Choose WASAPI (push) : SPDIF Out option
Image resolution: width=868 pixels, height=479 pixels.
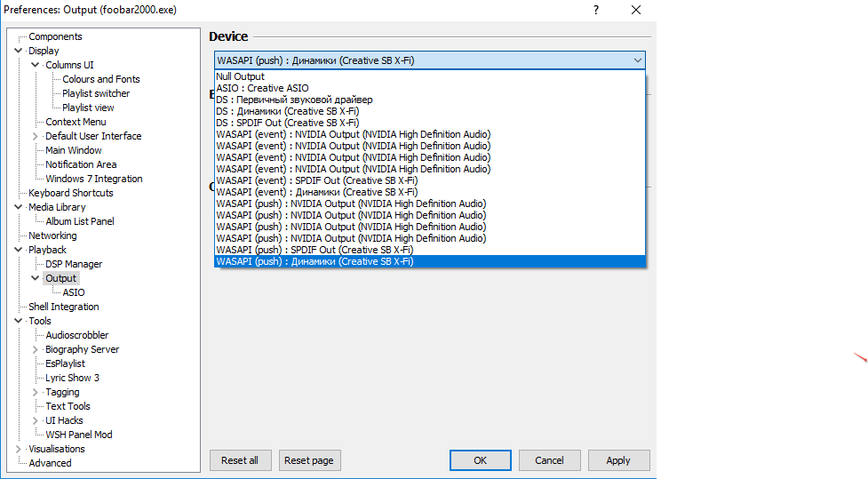[430, 250]
